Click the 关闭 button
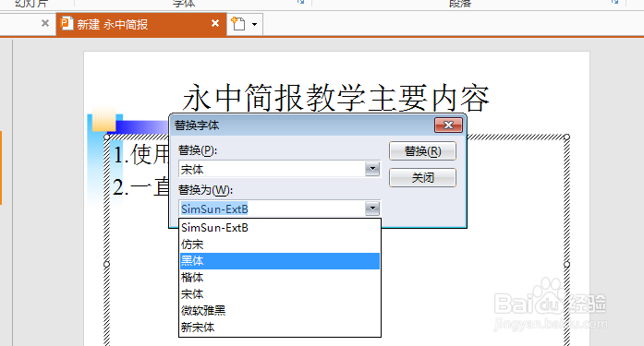 [x=422, y=178]
